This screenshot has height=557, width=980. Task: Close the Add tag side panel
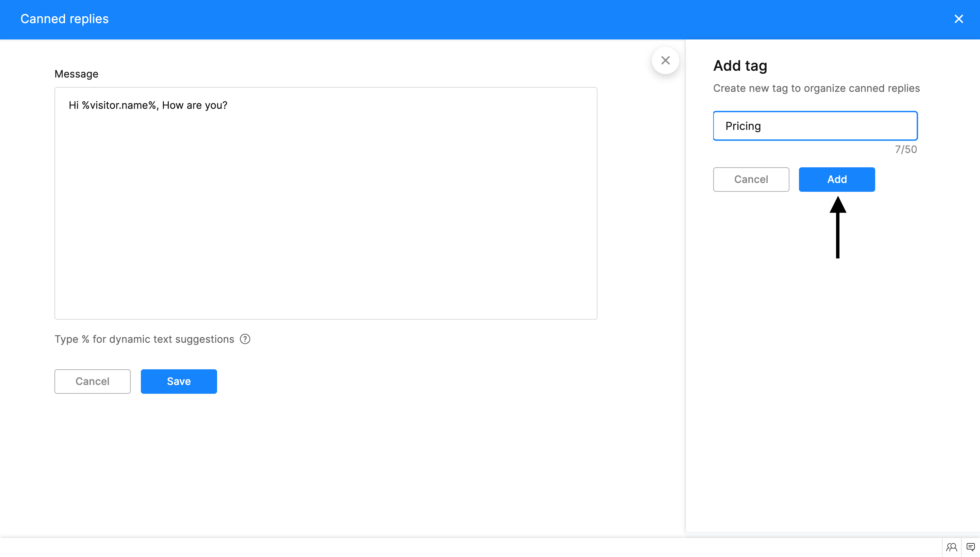click(665, 61)
